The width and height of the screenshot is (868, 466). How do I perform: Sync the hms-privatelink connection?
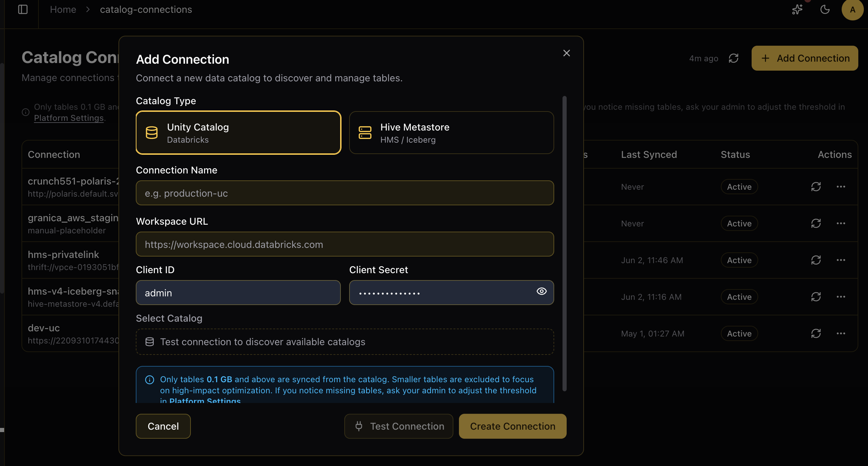coord(816,260)
